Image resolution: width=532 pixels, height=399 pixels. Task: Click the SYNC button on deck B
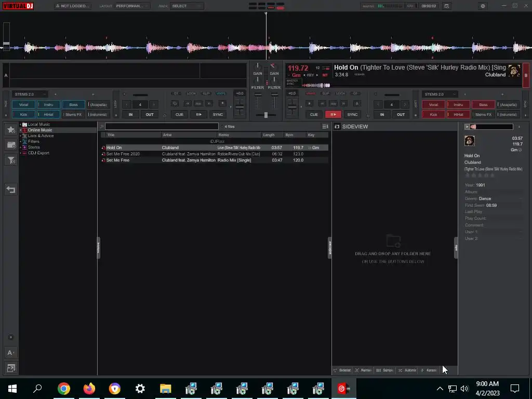(x=353, y=114)
